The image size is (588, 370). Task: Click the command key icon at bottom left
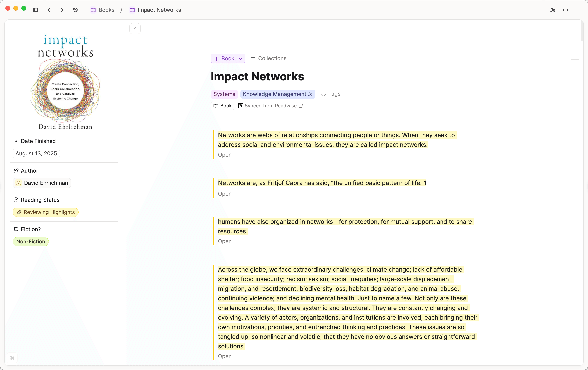12,358
